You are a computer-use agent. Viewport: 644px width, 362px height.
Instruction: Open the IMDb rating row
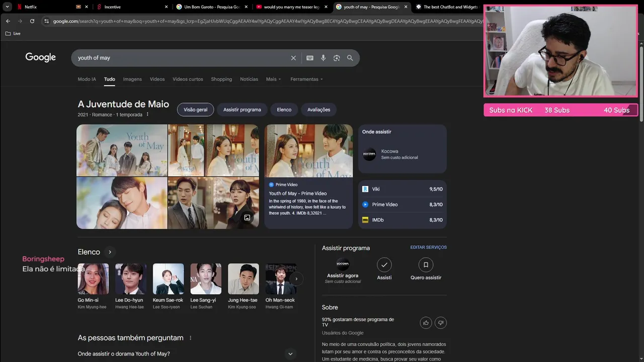403,220
